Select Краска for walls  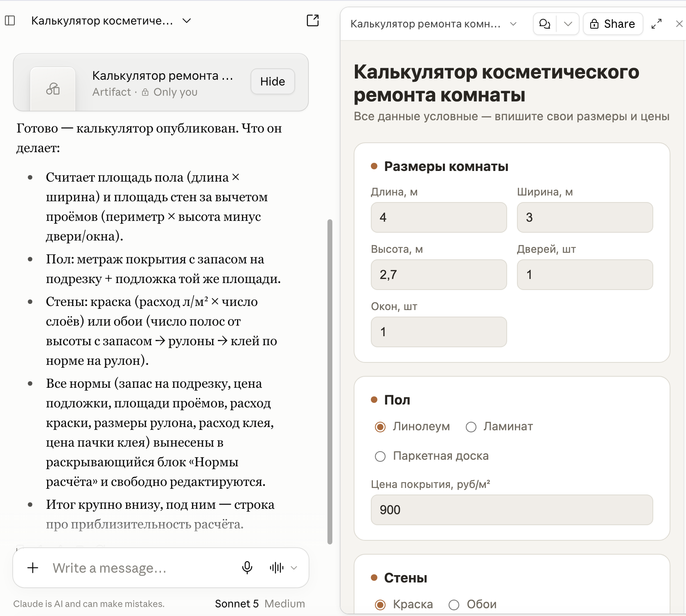[x=380, y=605]
